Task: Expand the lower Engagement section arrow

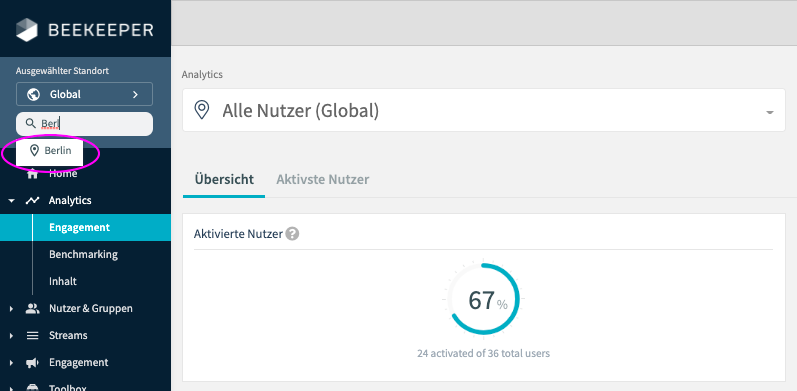Action: click(x=11, y=363)
